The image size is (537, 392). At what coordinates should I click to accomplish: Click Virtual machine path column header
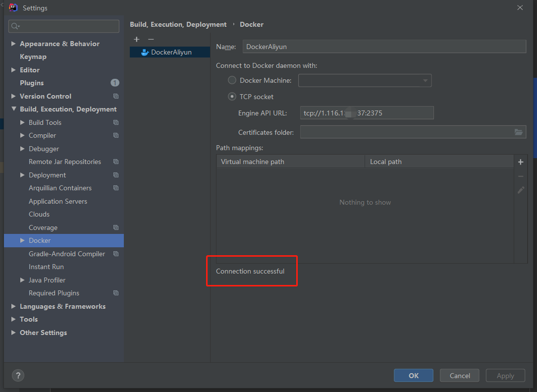tap(290, 162)
